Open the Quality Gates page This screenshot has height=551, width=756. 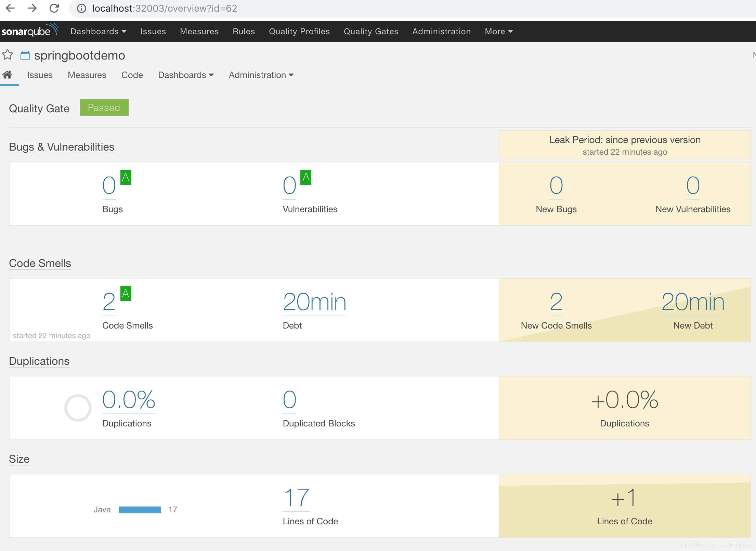[371, 31]
